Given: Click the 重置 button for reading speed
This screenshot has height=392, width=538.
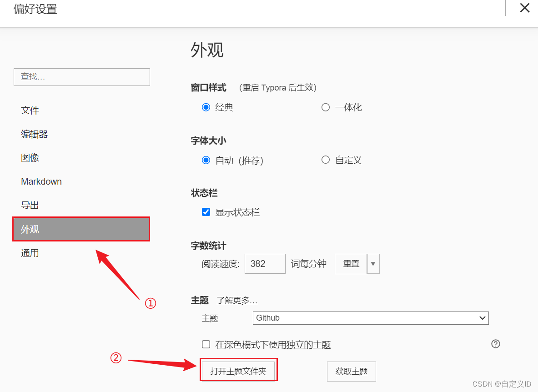Looking at the screenshot, I should click(x=351, y=264).
